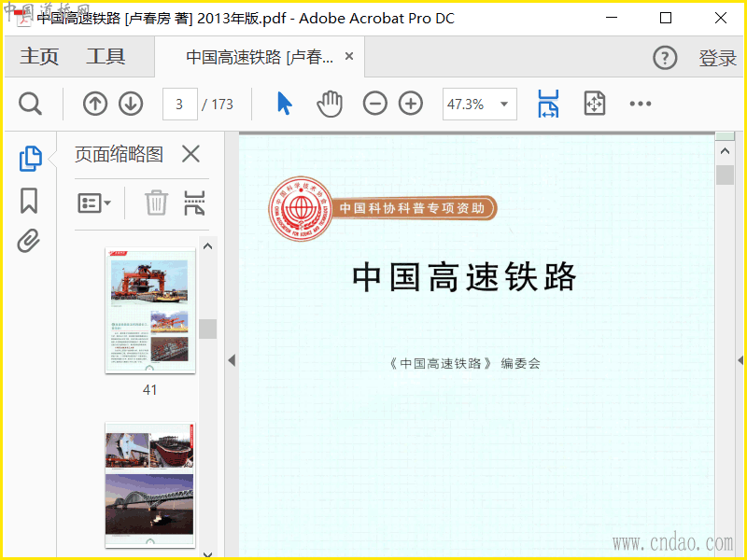Screen dimensions: 747x560
Task: Toggle the page thumbnails panel icon
Action: 30,159
